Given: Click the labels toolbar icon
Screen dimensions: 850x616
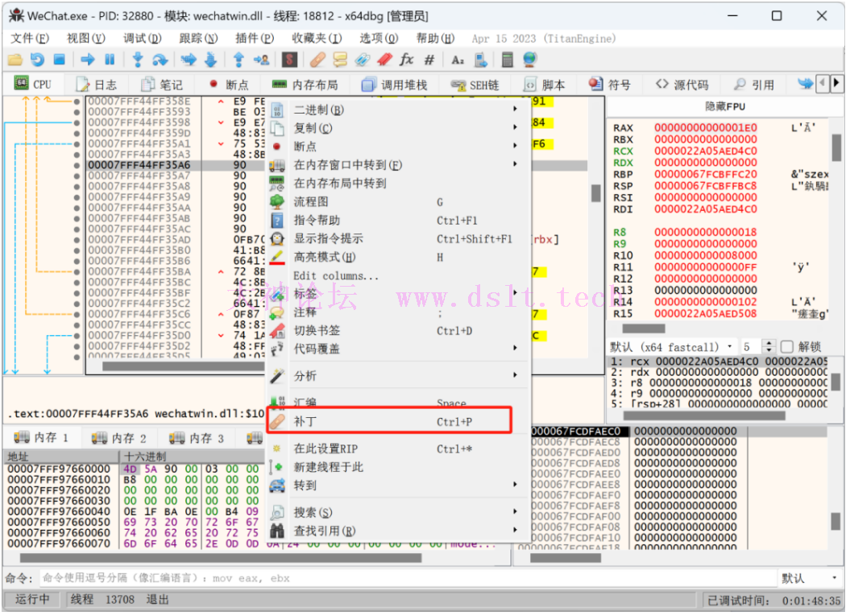Looking at the screenshot, I should [362, 60].
